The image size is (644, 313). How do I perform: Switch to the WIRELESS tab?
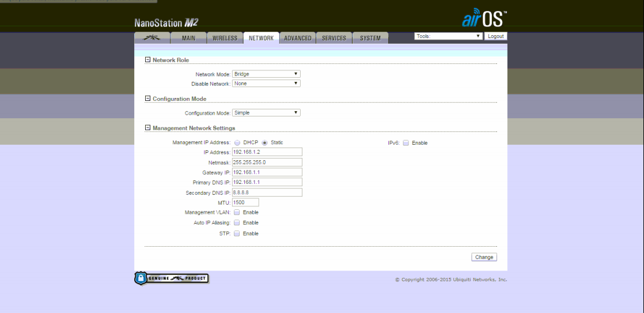225,38
